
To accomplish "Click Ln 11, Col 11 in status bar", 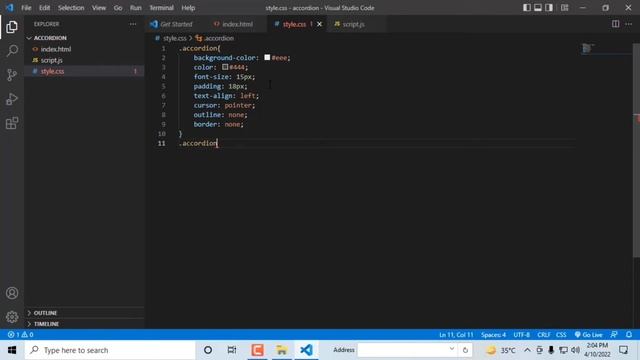I will coord(456,335).
